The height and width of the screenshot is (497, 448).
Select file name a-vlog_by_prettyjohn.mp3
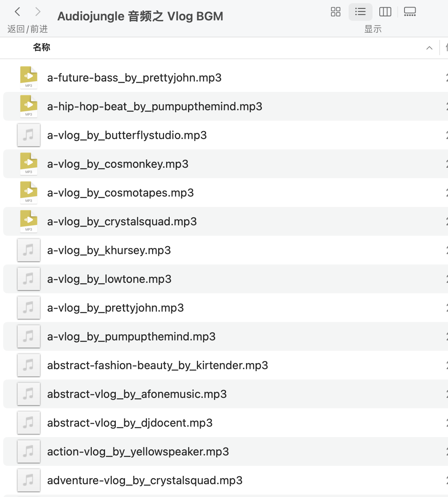[x=115, y=308]
